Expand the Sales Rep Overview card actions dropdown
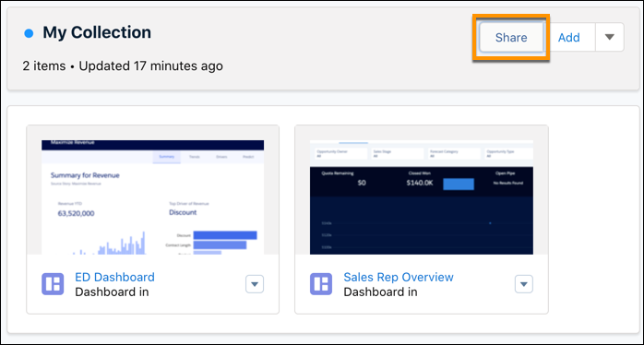 524,284
